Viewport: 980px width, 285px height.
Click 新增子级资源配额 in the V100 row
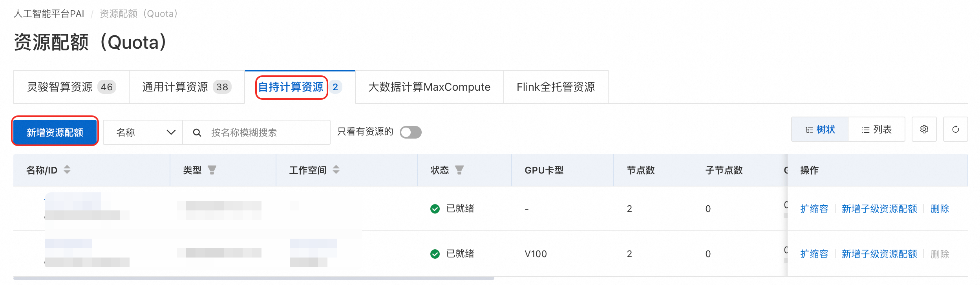click(879, 254)
